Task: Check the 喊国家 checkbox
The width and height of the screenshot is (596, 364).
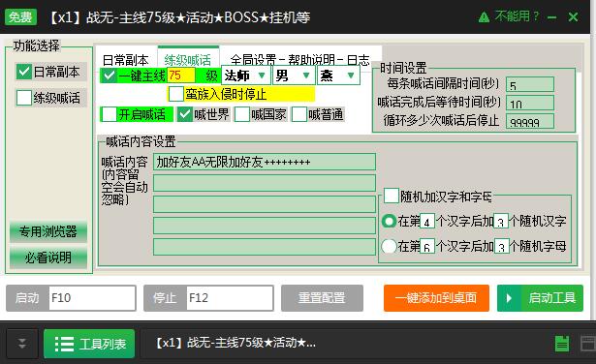Action: 241,114
